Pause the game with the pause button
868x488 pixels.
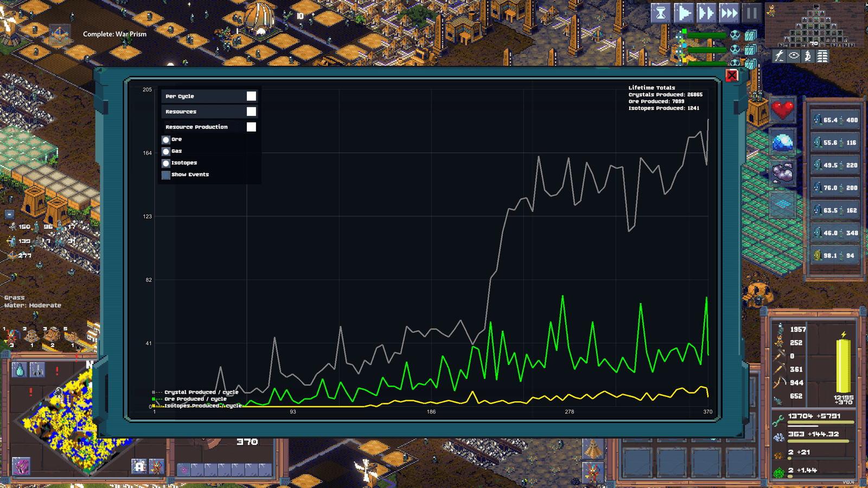(x=751, y=13)
